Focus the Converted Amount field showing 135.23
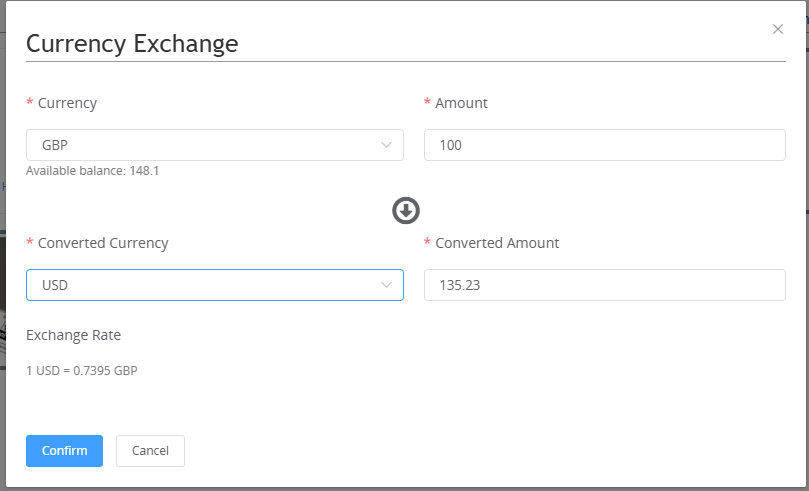Image resolution: width=809 pixels, height=491 pixels. click(604, 285)
